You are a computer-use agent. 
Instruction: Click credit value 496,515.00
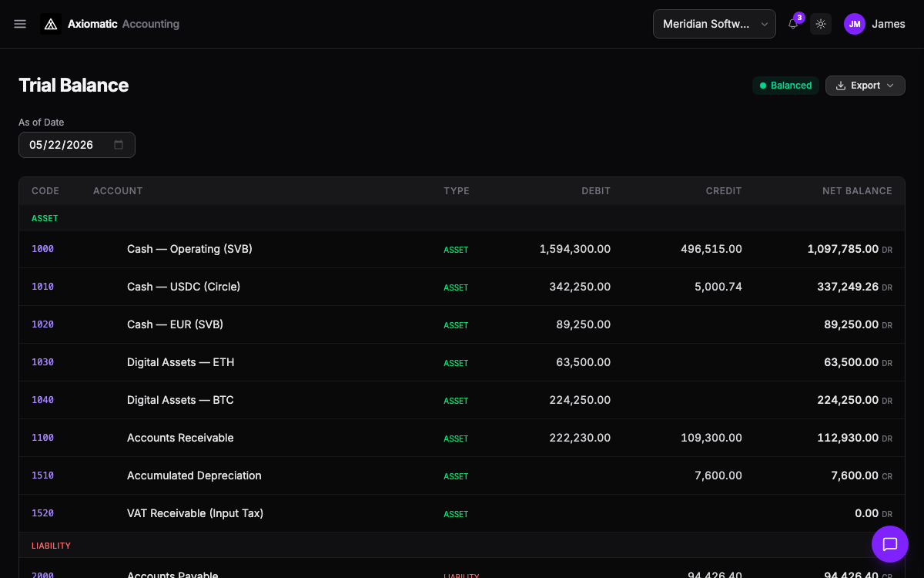711,249
